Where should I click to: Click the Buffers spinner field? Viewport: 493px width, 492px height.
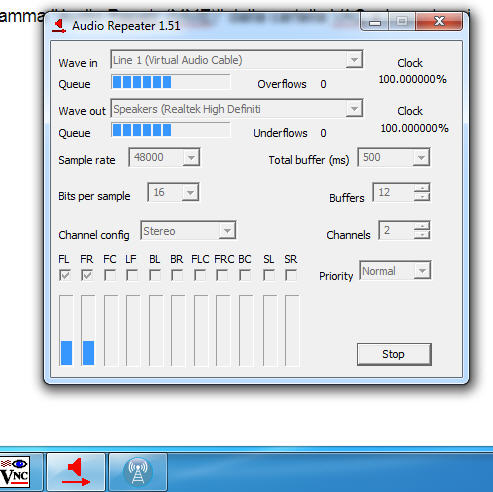pyautogui.click(x=401, y=192)
